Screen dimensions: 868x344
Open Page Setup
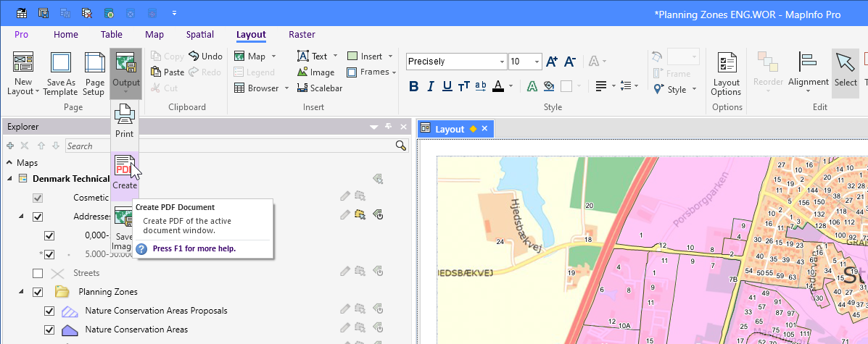(x=95, y=74)
